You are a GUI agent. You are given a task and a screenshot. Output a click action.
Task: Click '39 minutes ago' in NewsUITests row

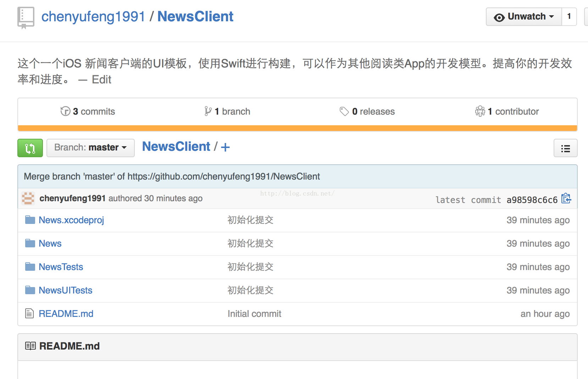coord(538,291)
